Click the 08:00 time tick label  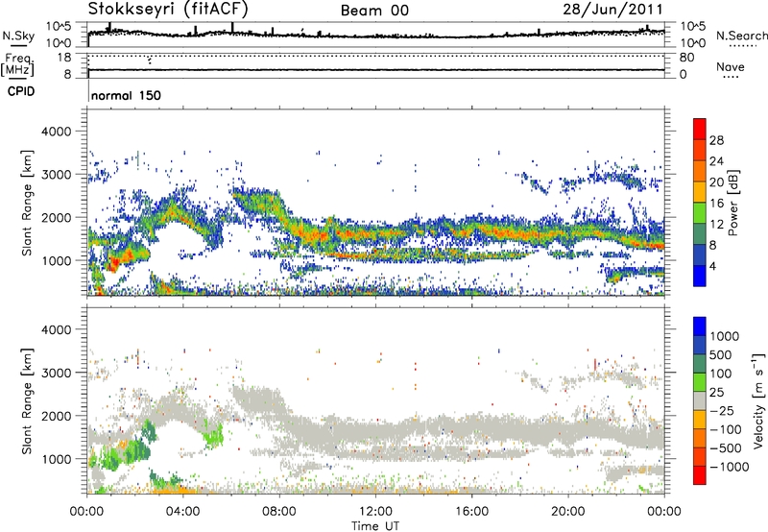279,512
